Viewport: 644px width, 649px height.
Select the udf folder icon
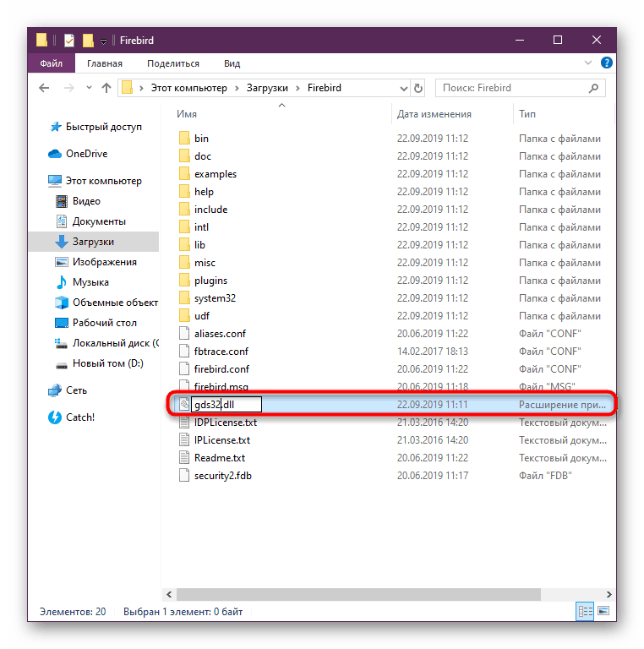[x=184, y=316]
